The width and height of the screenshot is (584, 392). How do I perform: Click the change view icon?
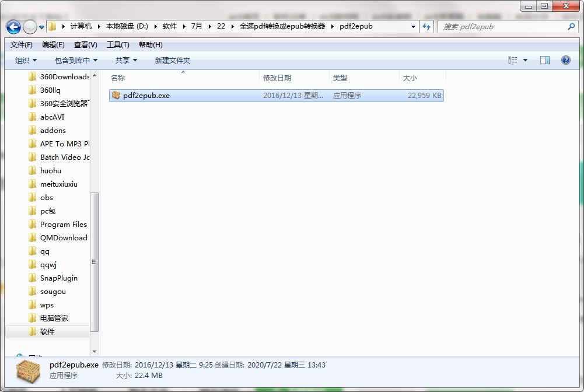(512, 60)
